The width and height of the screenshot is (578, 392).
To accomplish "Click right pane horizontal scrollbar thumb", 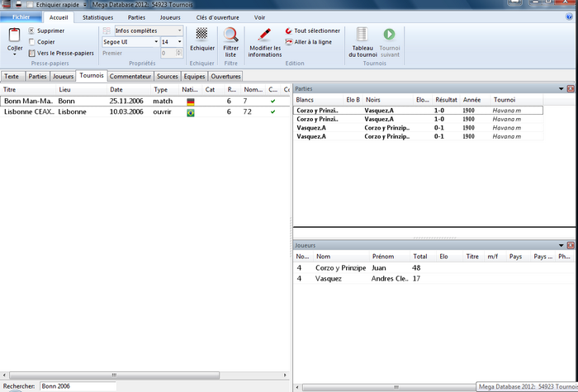I will click(x=396, y=387).
